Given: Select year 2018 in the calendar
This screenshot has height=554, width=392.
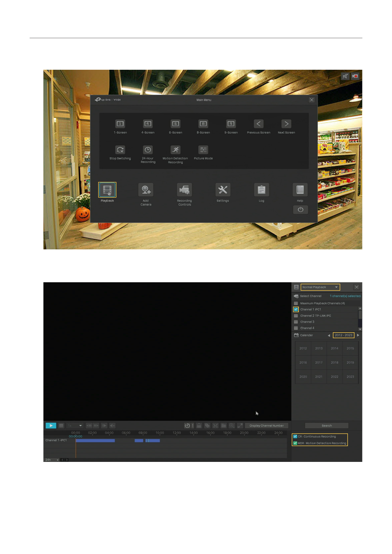Looking at the screenshot, I should 334,363.
